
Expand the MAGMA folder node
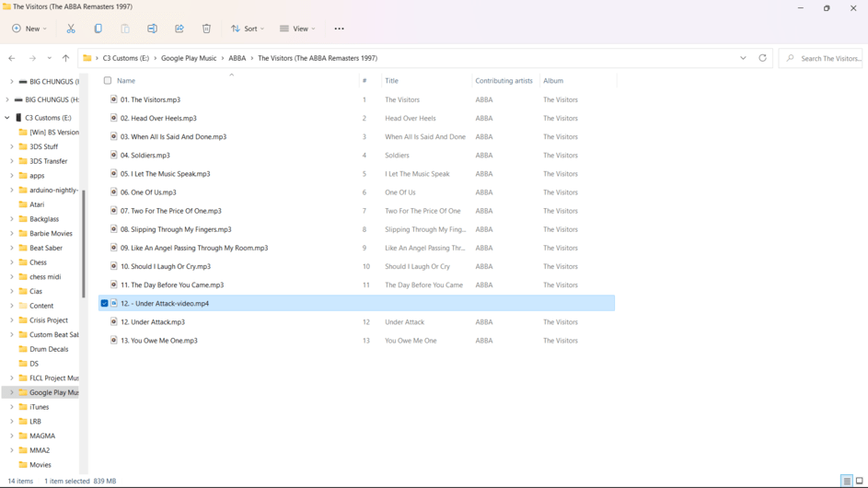click(x=12, y=436)
